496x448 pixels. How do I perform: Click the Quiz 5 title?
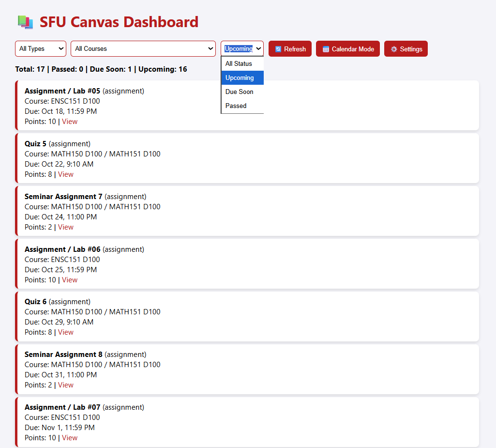(35, 144)
